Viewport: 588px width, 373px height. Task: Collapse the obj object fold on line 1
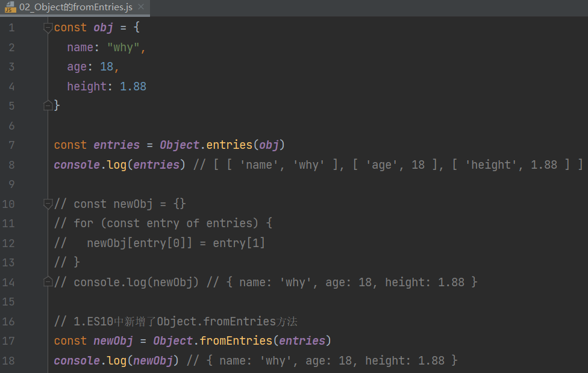pyautogui.click(x=48, y=27)
